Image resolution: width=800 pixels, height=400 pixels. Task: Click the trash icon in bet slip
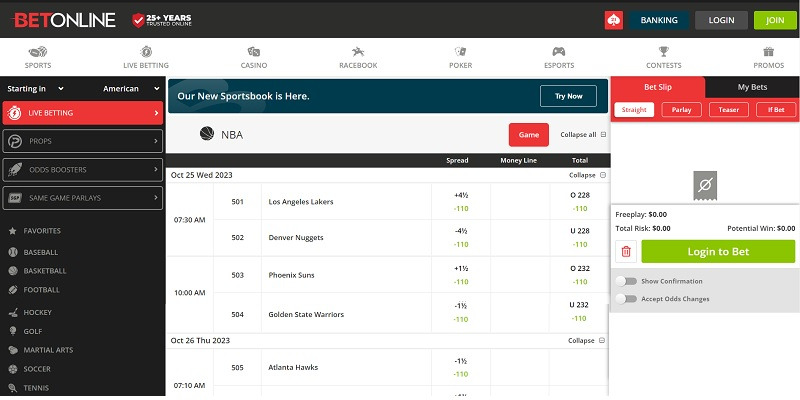[x=626, y=252]
